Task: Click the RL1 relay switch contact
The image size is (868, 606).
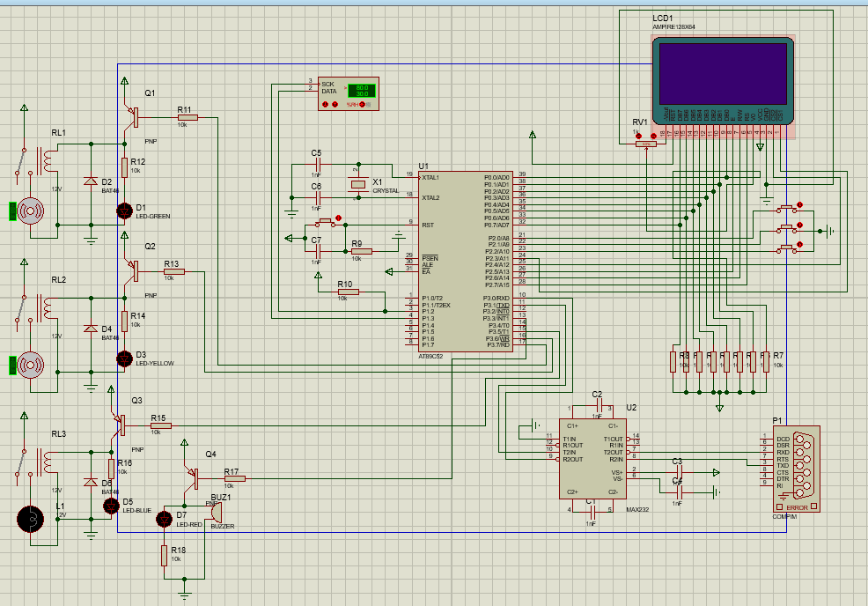Action: coord(20,161)
